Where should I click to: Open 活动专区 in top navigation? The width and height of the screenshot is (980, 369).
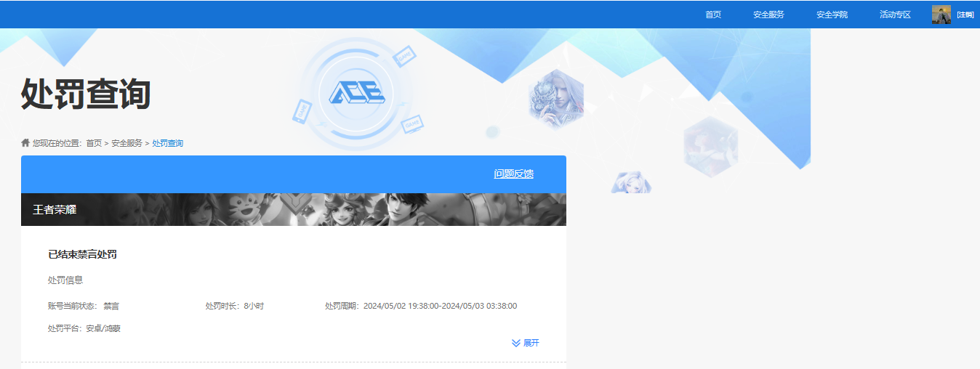[x=895, y=15]
